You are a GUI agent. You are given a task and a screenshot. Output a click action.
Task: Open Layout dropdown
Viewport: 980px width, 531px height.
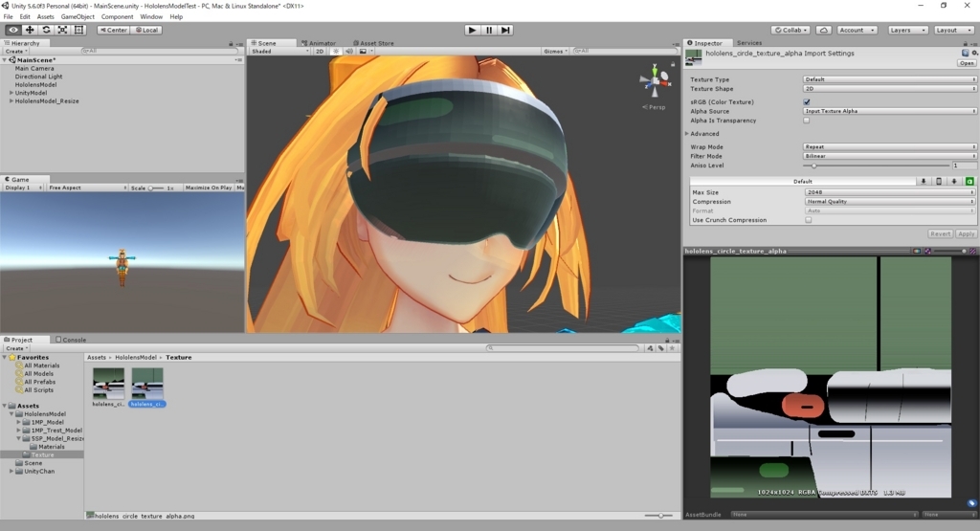(x=954, y=30)
